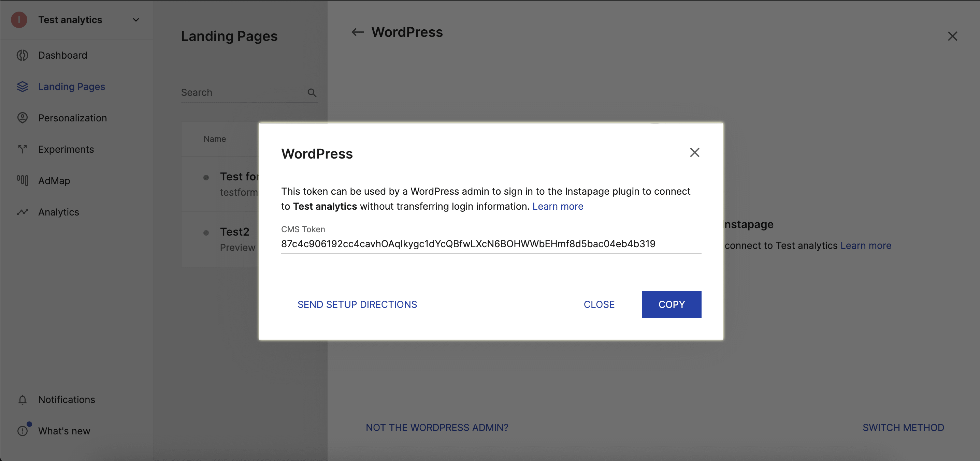Image resolution: width=980 pixels, height=461 pixels.
Task: Click the Preview text under Test2
Action: (238, 248)
